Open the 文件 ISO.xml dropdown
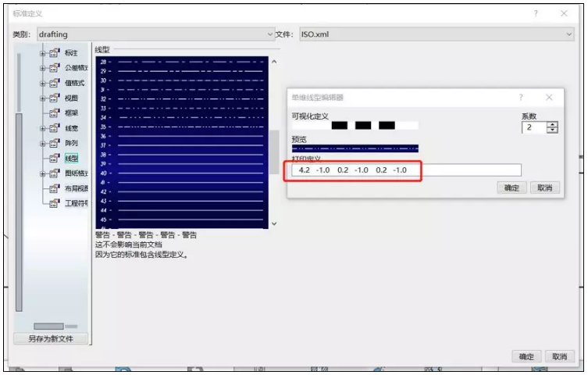Viewport: 588px width, 375px height. pos(437,34)
